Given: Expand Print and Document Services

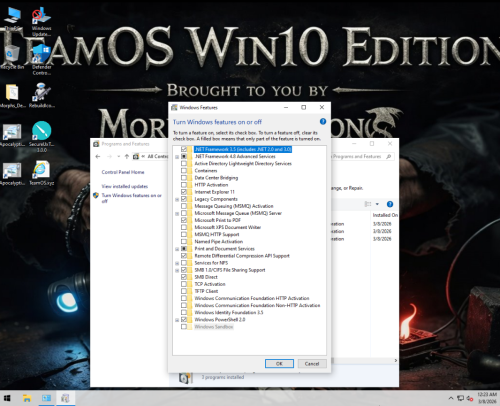Looking at the screenshot, I should 177,249.
